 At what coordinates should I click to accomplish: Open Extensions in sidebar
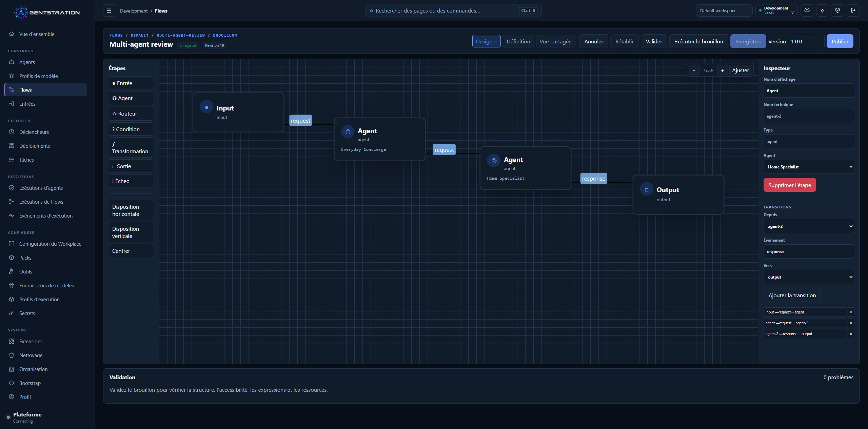pyautogui.click(x=45, y=341)
